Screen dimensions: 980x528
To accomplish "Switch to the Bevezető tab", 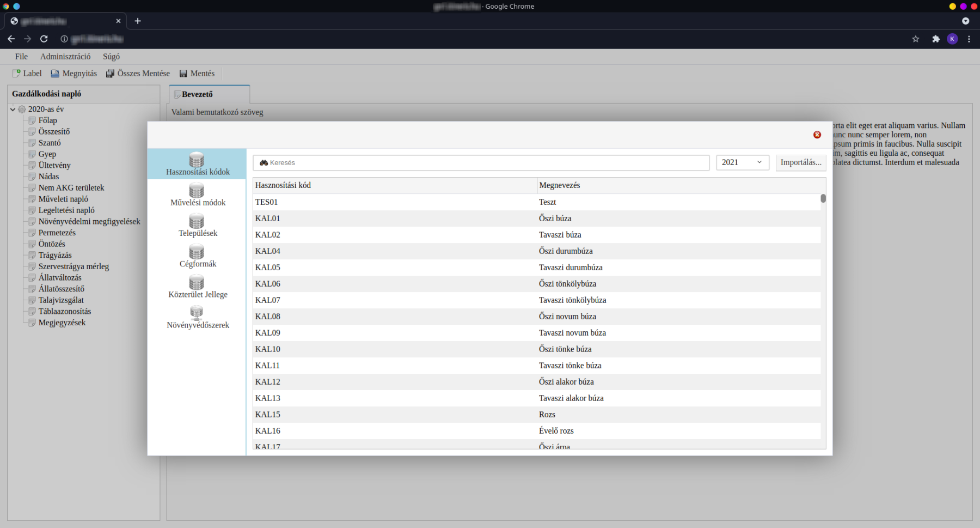I will 197,94.
